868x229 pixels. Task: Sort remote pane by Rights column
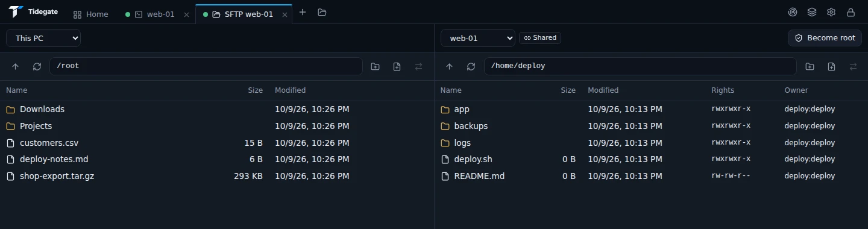[723, 90]
